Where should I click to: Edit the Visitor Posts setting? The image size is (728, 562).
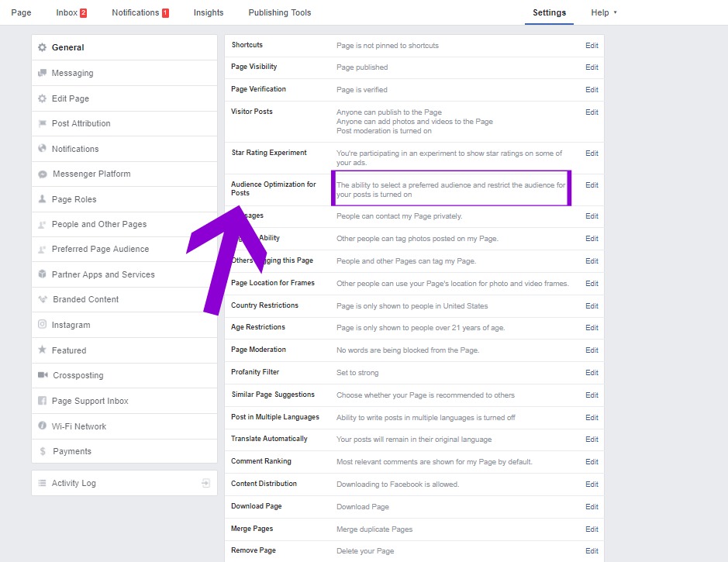click(592, 112)
